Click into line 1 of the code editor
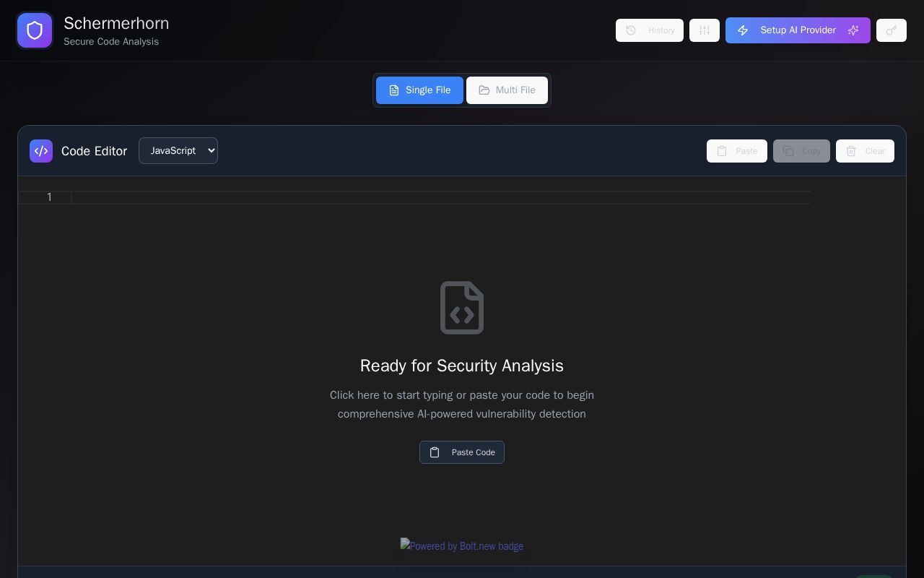 point(440,197)
